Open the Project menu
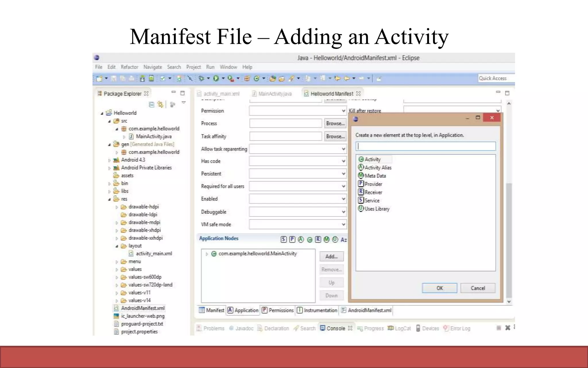Screen dimensions: 588x368 pos(194,67)
